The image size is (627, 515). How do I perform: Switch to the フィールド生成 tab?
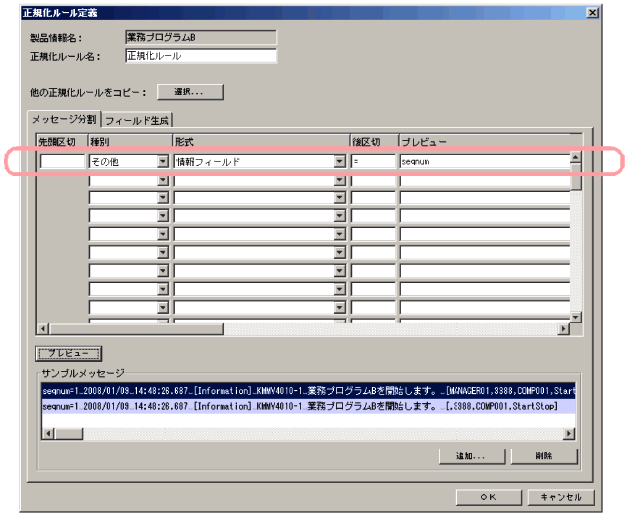point(137,119)
